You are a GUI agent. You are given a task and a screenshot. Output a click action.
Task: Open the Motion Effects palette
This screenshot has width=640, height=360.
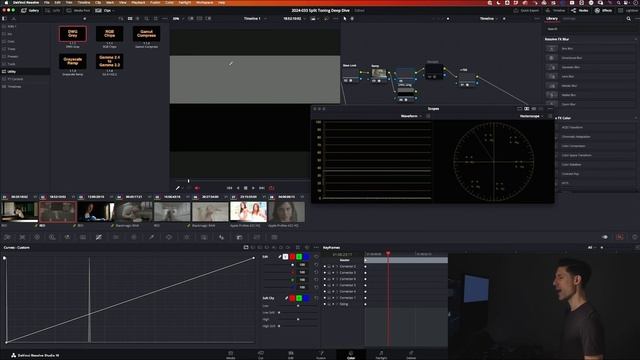(x=83, y=237)
